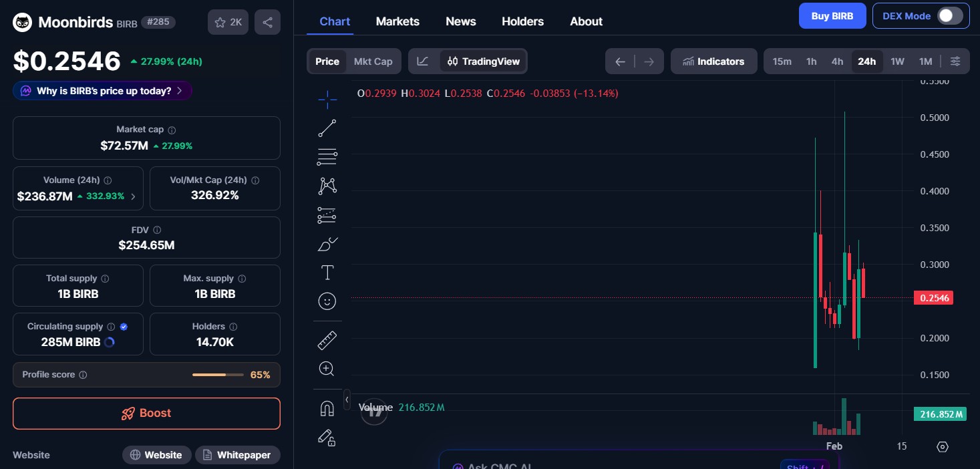This screenshot has height=469, width=980.
Task: Open the chart settings icon
Action: [942, 446]
